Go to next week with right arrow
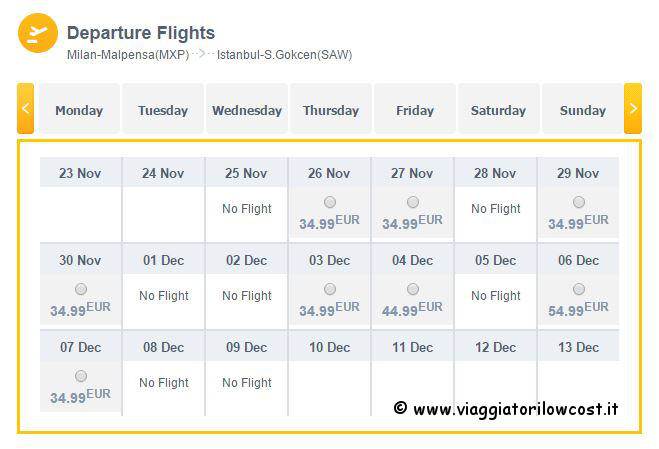 point(633,108)
